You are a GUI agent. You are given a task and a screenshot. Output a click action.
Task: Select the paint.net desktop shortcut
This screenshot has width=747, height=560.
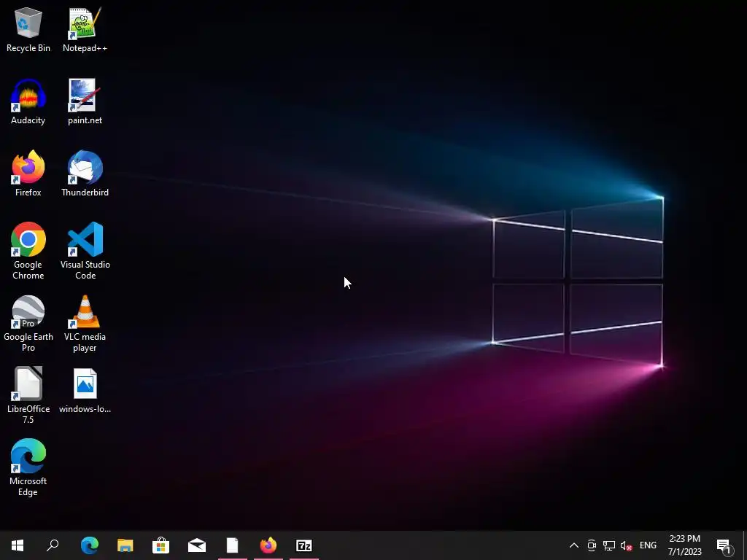tap(85, 102)
